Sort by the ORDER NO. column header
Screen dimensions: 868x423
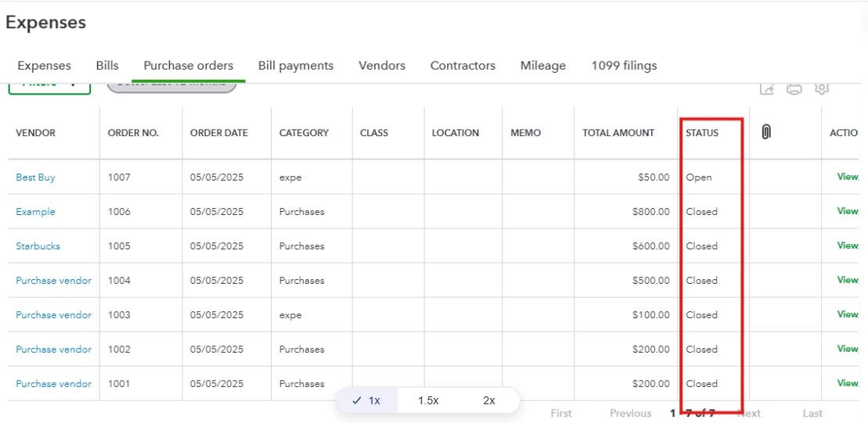[x=133, y=133]
